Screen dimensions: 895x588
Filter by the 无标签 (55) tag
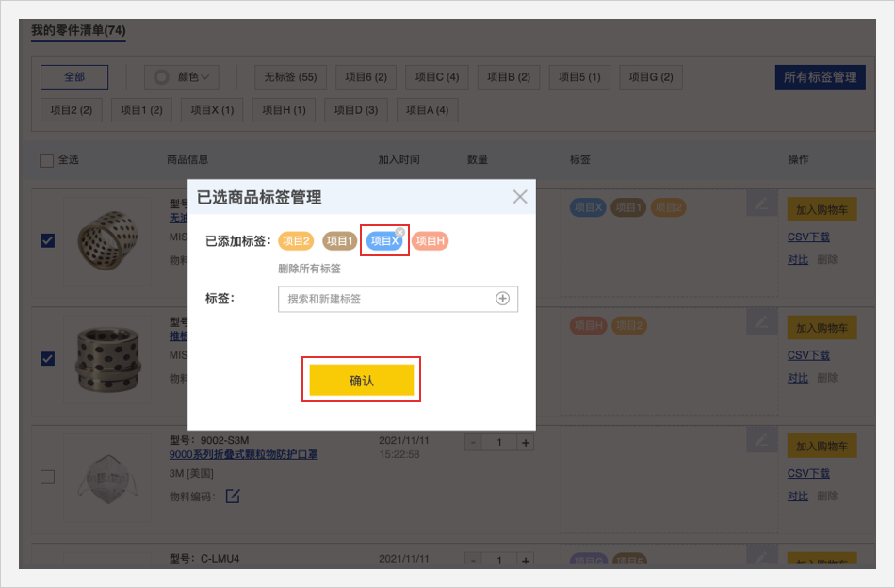[289, 77]
